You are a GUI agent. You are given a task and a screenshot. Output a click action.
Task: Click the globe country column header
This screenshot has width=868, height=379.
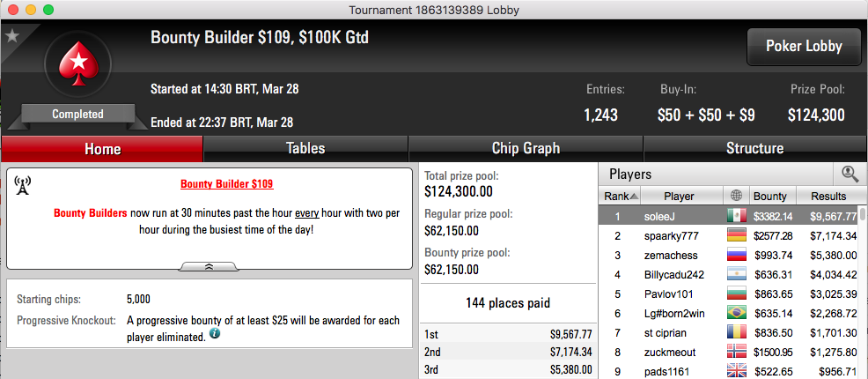tap(736, 196)
